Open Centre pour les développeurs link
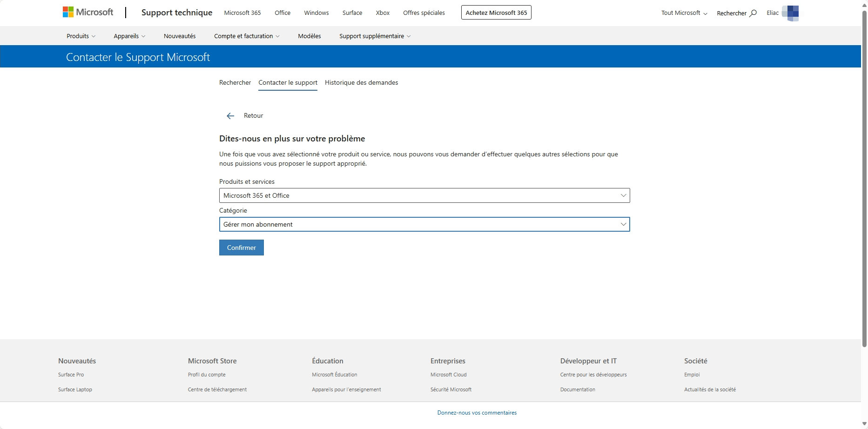The height and width of the screenshot is (429, 868). (593, 375)
